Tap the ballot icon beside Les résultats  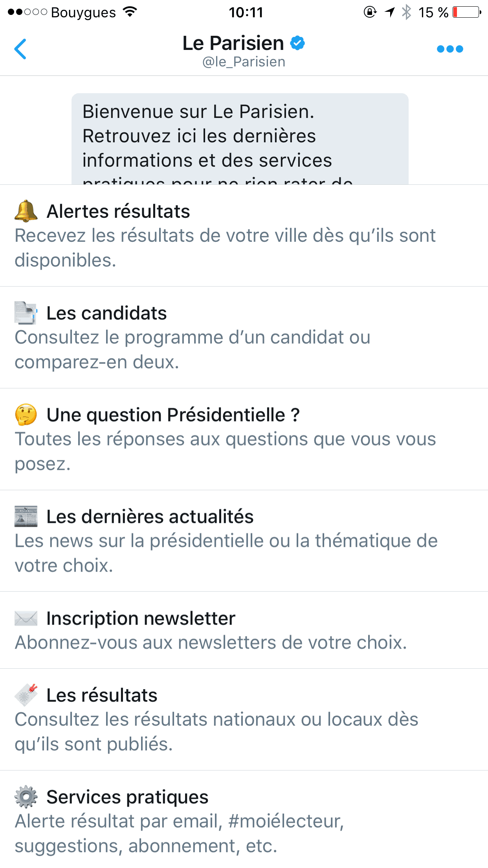(x=26, y=695)
